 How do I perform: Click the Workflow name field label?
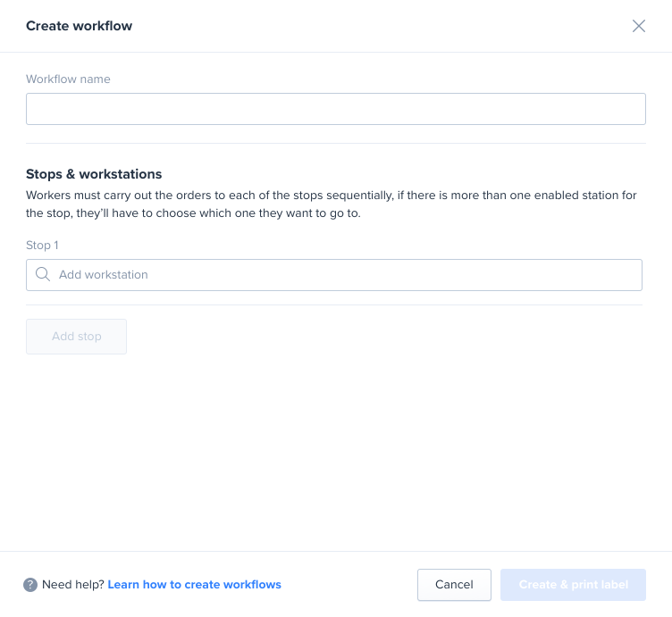tap(68, 79)
